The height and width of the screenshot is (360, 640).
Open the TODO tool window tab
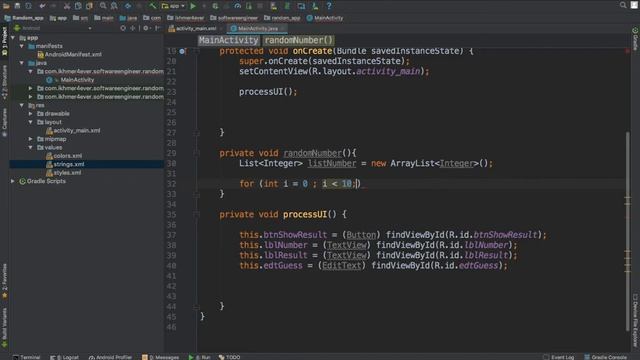click(229, 357)
